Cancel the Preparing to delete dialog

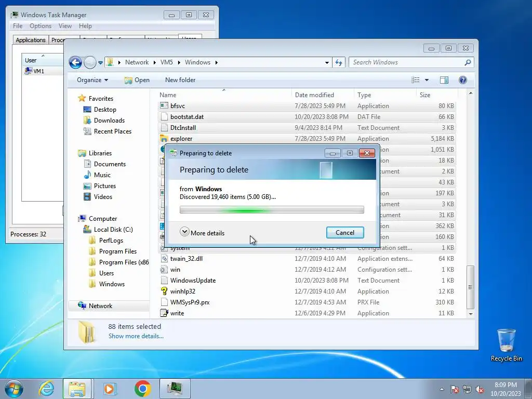(x=345, y=233)
